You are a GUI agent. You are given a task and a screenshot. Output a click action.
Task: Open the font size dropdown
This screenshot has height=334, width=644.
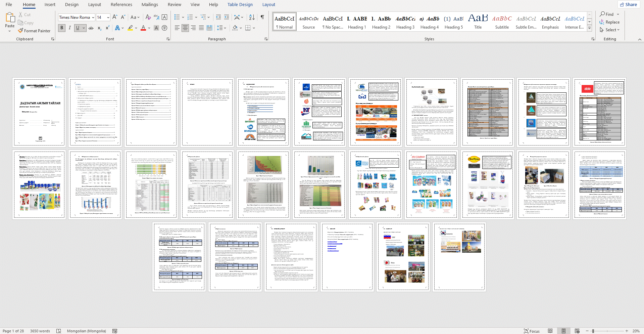tap(108, 17)
